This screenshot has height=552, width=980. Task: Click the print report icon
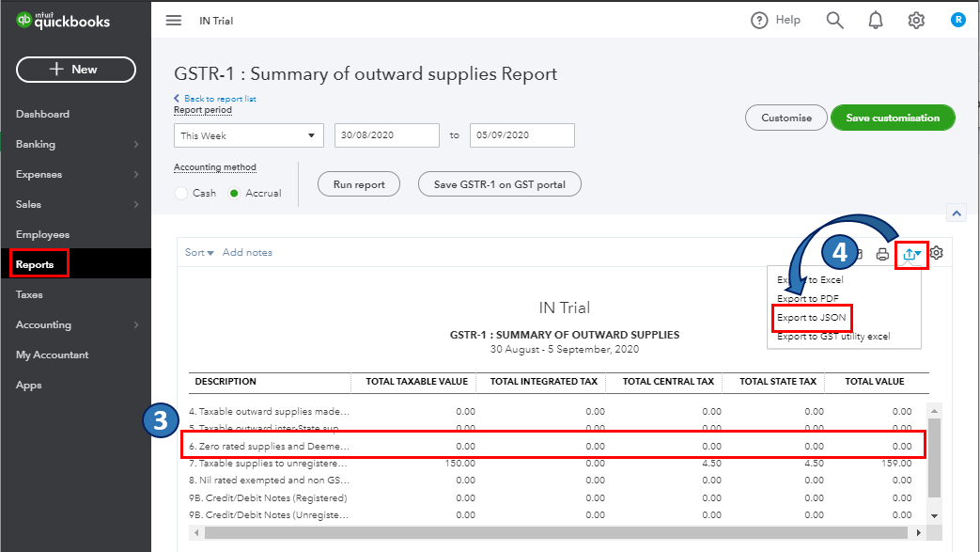[x=882, y=253]
